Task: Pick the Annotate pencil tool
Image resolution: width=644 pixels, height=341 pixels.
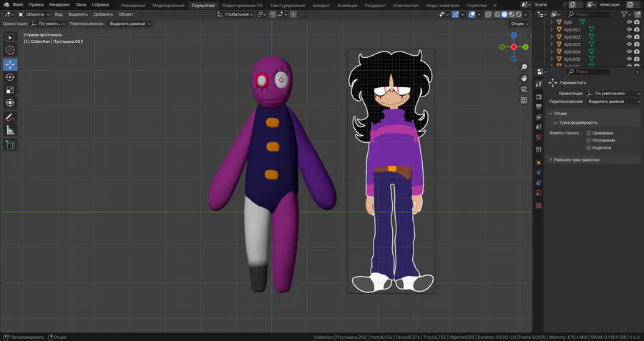Action: [10, 118]
